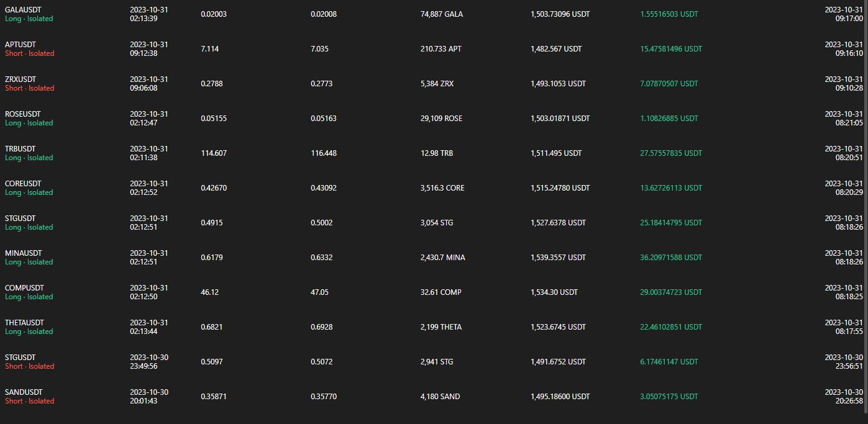
Task: Select quantity 32.61 COMP
Action: (441, 292)
